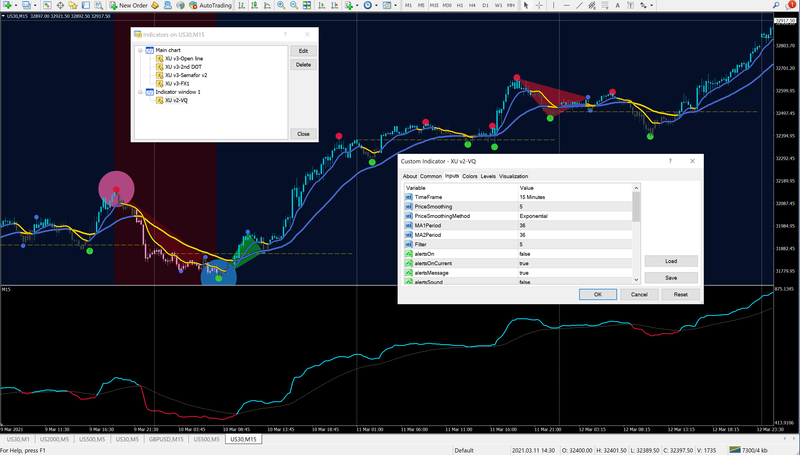This screenshot has width=800, height=455.
Task: Toggle the AutoTrading button
Action: (212, 6)
